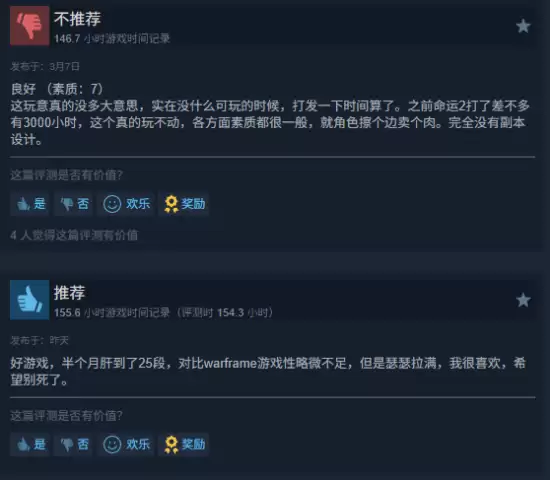
Task: Open the 推荐 review title
Action: tap(69, 292)
